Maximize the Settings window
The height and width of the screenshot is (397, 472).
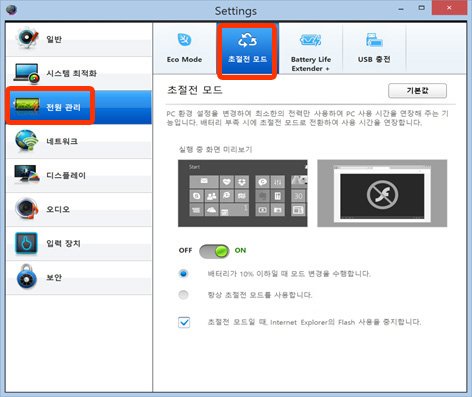(x=422, y=8)
